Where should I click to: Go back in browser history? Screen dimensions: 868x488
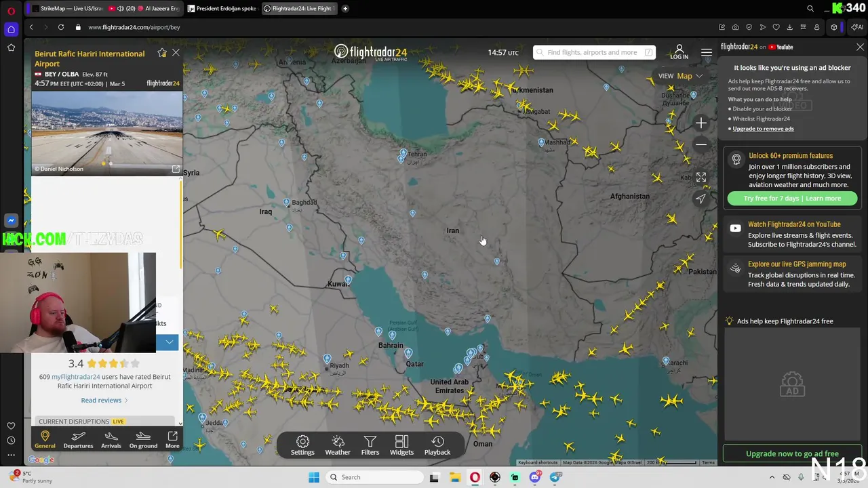[31, 27]
